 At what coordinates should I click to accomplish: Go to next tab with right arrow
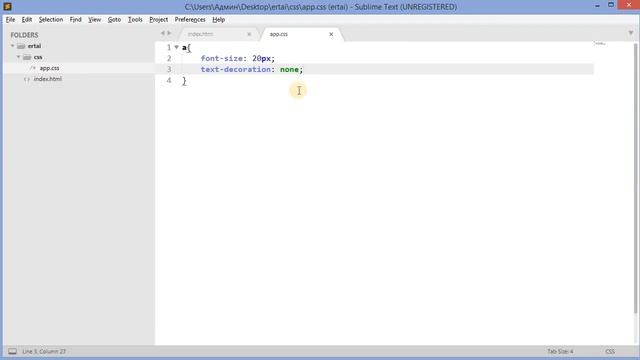[169, 33]
